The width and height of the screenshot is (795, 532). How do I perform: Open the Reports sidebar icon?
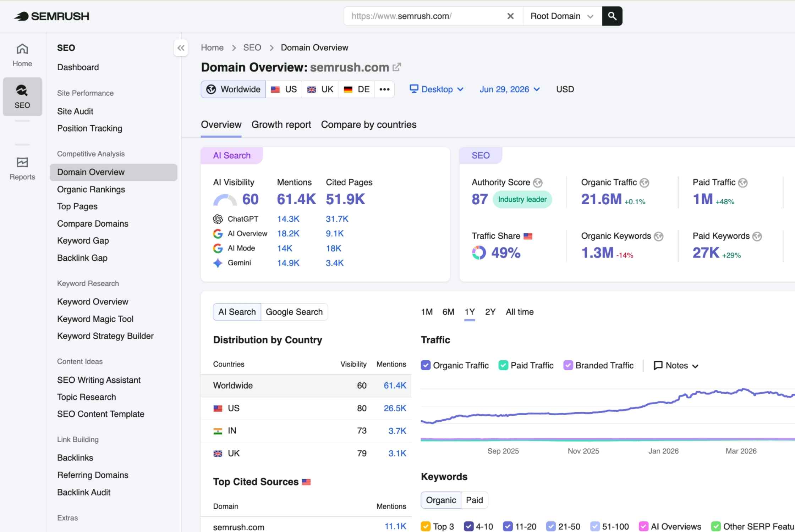click(22, 169)
